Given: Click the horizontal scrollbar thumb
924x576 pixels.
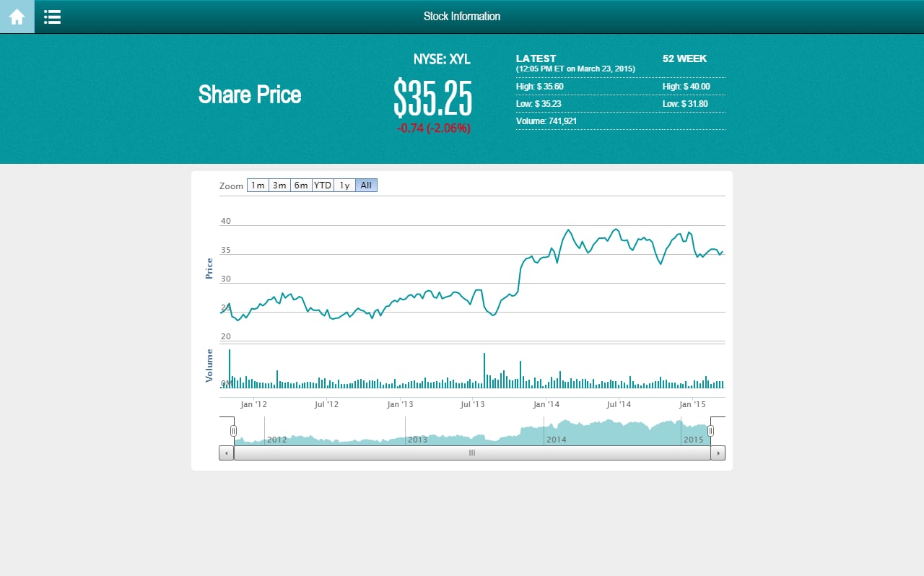Looking at the screenshot, I should tap(472, 453).
